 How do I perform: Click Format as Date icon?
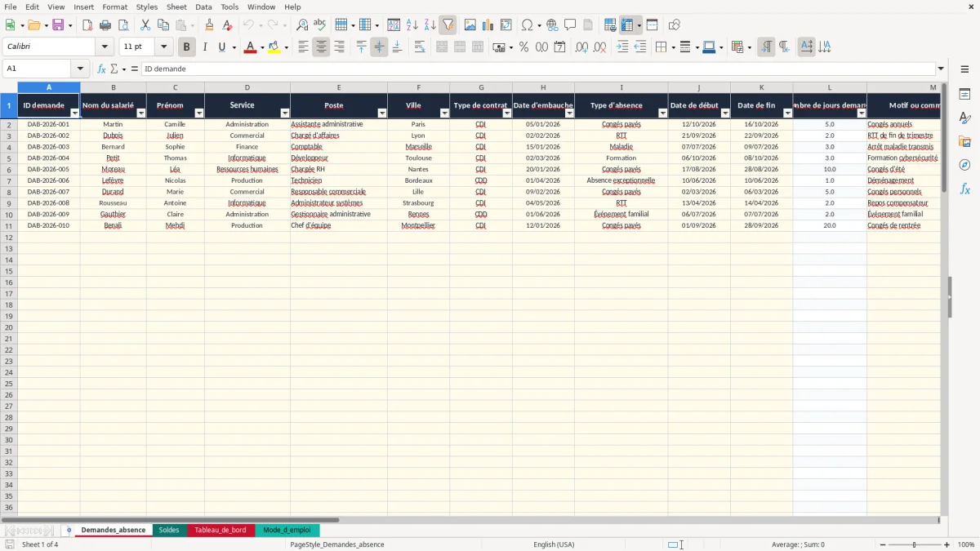(x=559, y=47)
